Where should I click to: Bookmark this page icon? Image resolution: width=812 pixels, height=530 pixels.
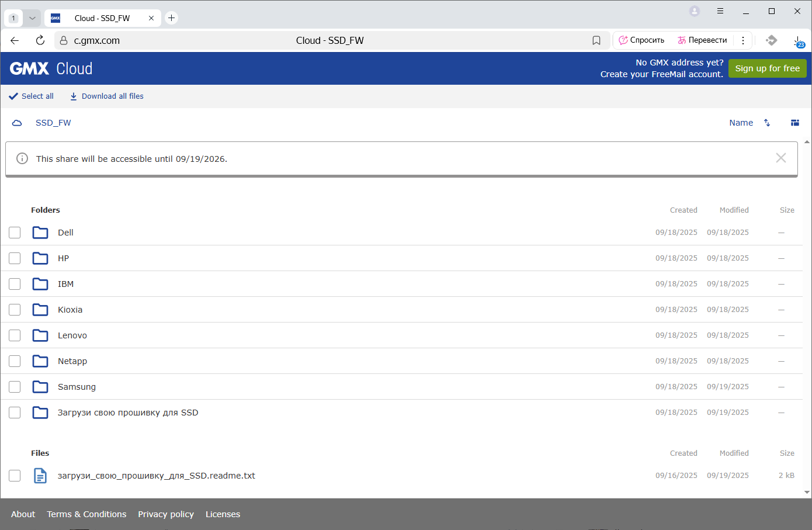click(x=596, y=40)
